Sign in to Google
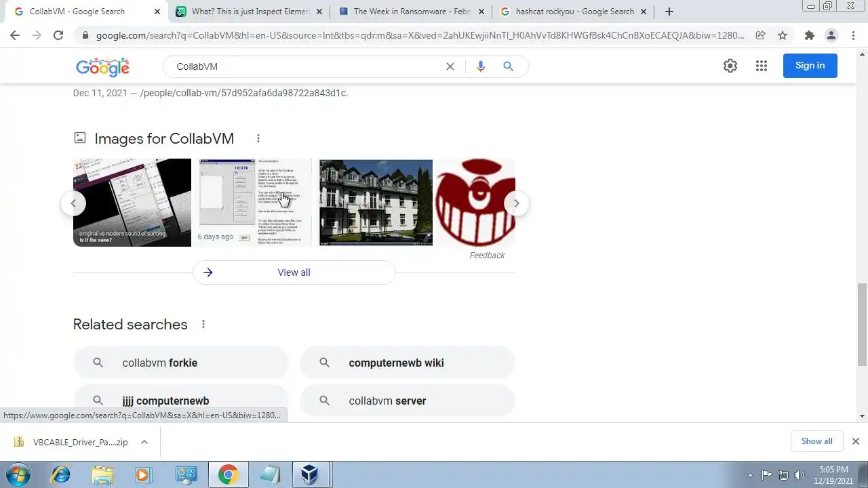This screenshot has width=868, height=488. pyautogui.click(x=810, y=66)
